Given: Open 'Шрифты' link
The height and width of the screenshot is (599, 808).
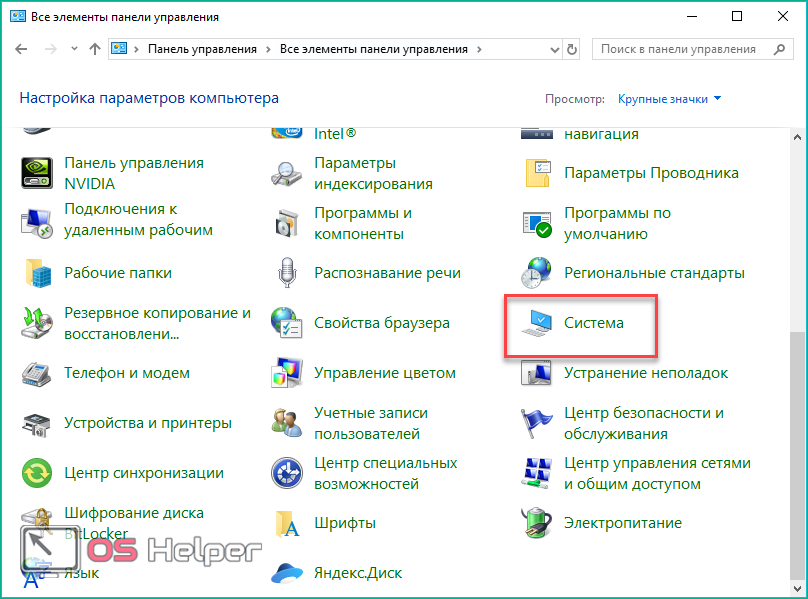Looking at the screenshot, I should tap(345, 523).
